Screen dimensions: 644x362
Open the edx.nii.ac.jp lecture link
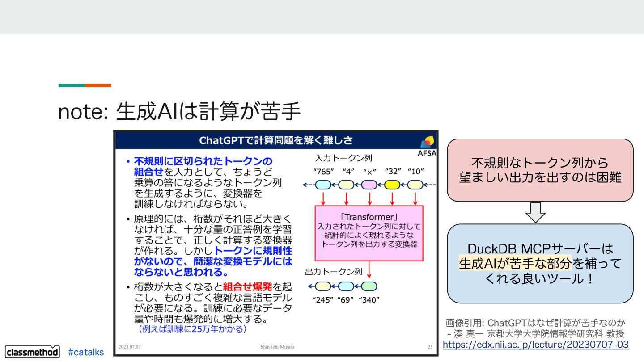pos(535,345)
